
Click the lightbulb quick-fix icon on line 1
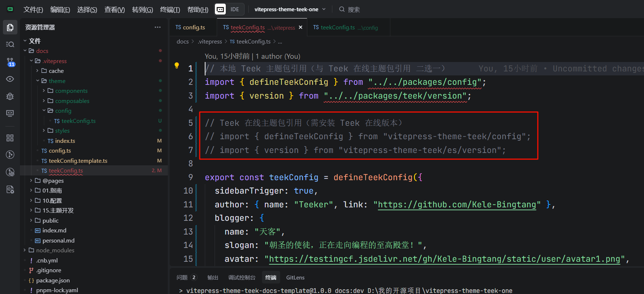tap(177, 66)
